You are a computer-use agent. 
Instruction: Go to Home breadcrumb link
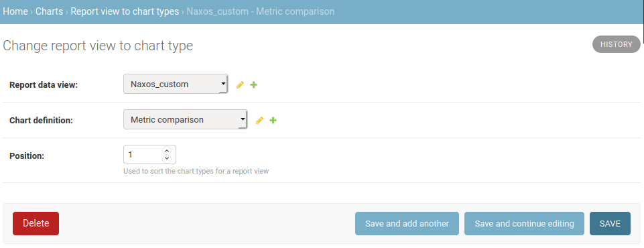pyautogui.click(x=15, y=11)
